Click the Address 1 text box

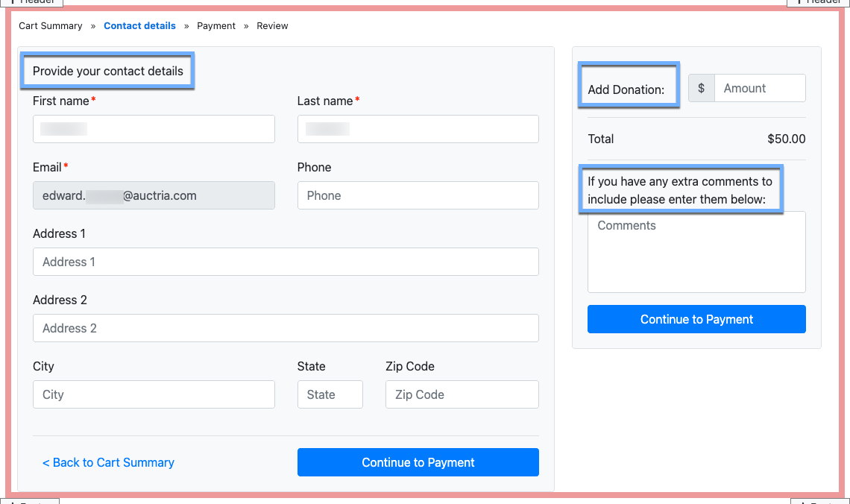286,262
